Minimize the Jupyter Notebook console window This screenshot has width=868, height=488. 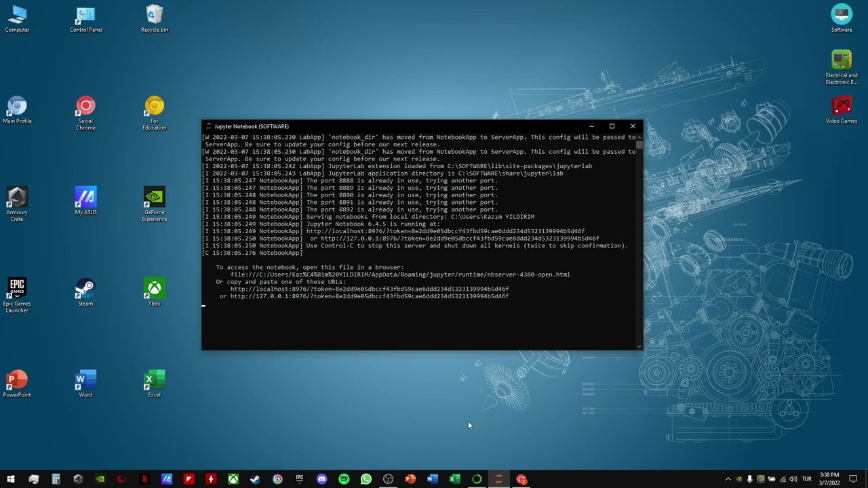click(x=591, y=126)
